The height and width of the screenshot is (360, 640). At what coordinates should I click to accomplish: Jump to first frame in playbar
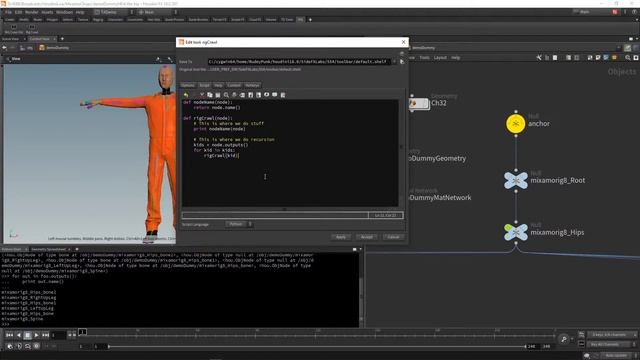[x=9, y=335]
